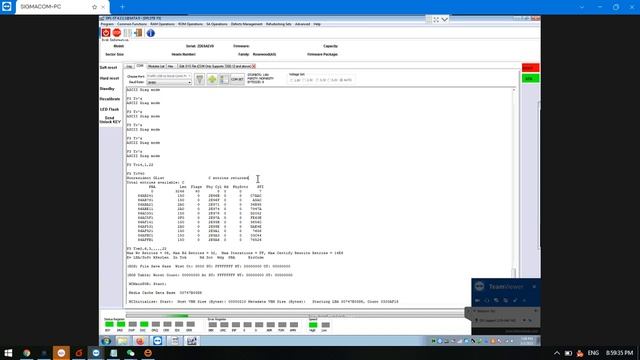The height and width of the screenshot is (360, 640).
Task: Click the green indicator button on right
Action: coord(530,78)
